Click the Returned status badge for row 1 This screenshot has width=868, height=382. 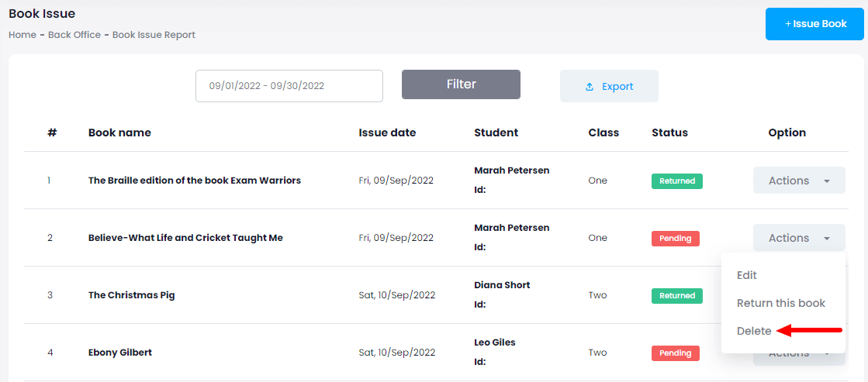point(676,181)
